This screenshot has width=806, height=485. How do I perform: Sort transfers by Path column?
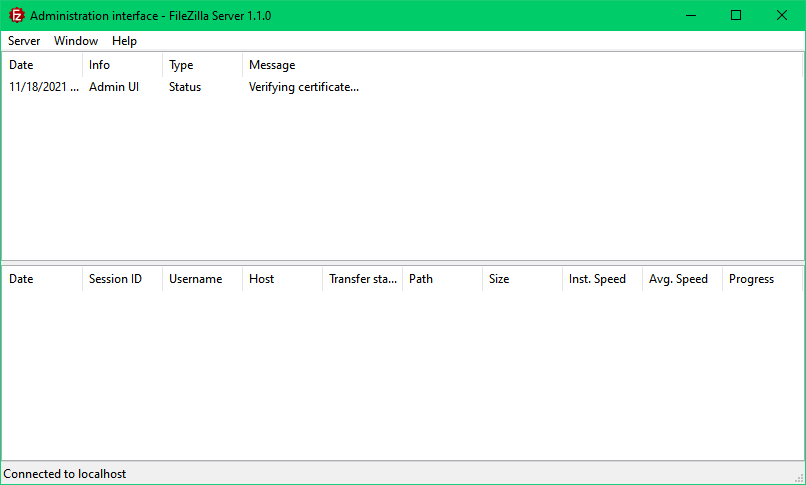pyautogui.click(x=441, y=279)
